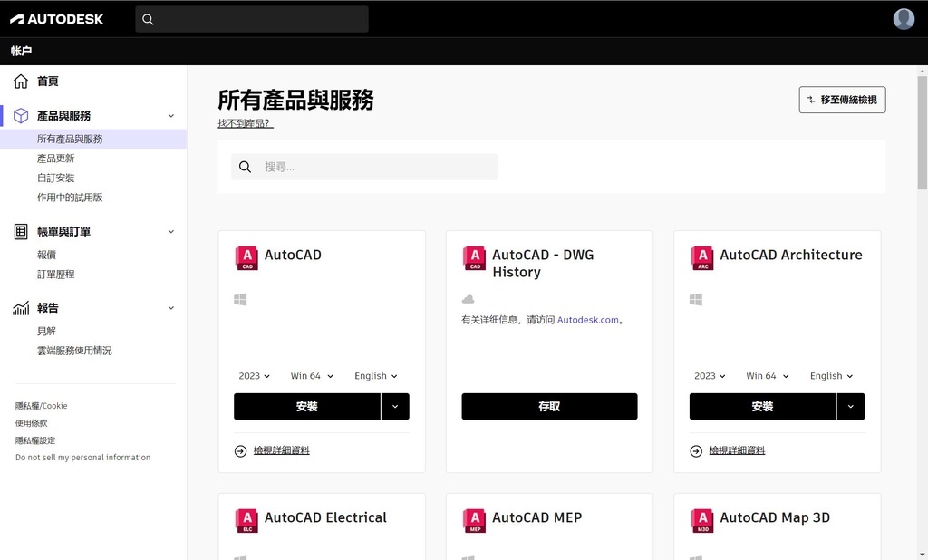Click the AutoCAD Map 3D product icon
This screenshot has height=560, width=928.
tap(702, 521)
